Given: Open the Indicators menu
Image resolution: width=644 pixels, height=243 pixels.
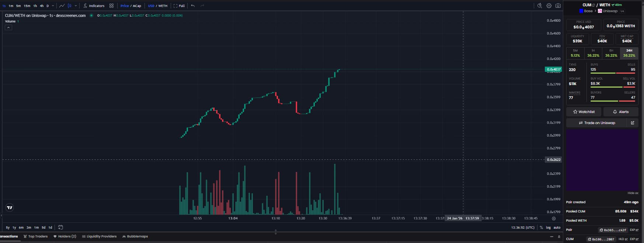Looking at the screenshot, I should (94, 6).
